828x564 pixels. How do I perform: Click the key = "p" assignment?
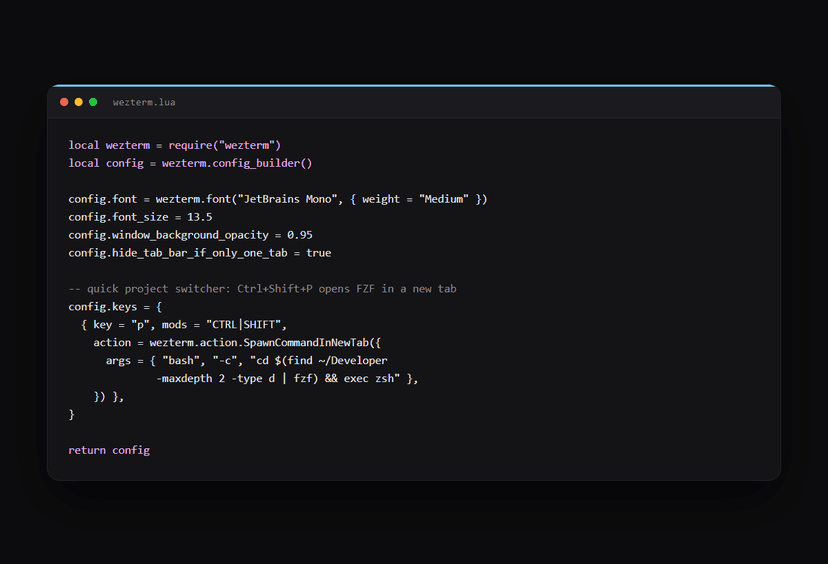pyautogui.click(x=121, y=325)
